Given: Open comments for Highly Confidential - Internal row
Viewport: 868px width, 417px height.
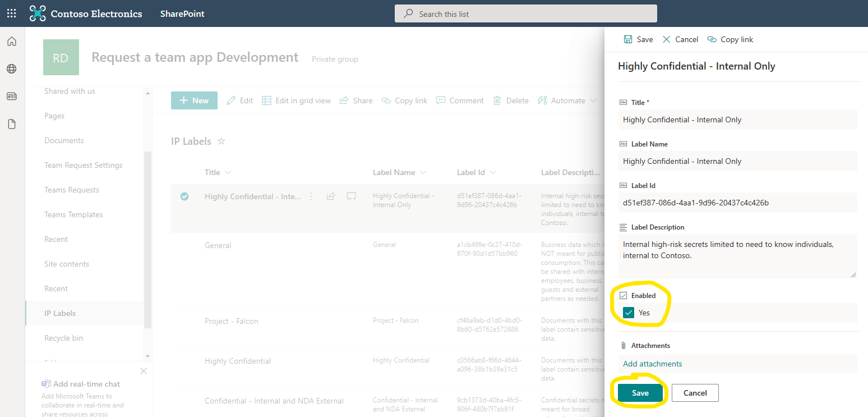Looking at the screenshot, I should (352, 196).
